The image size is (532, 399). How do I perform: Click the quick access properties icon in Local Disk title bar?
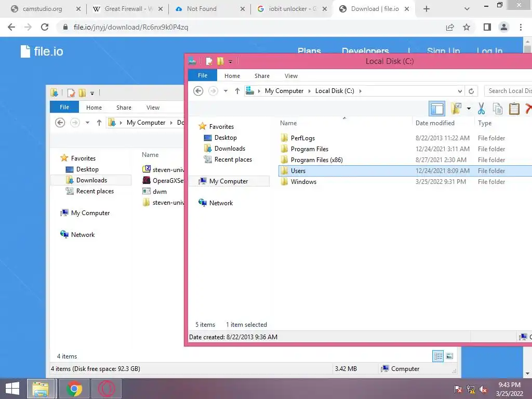209,61
